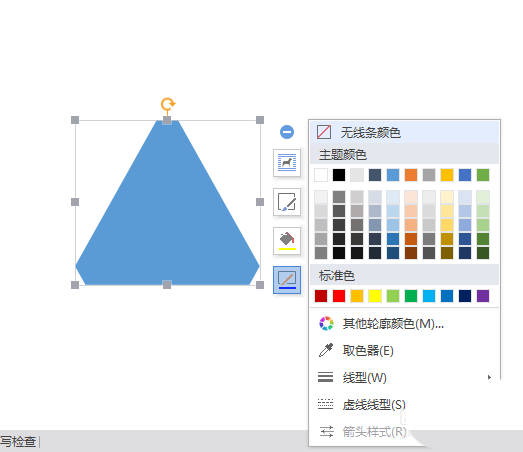Pick bright red standard color swatch
The image size is (523, 452).
[339, 296]
